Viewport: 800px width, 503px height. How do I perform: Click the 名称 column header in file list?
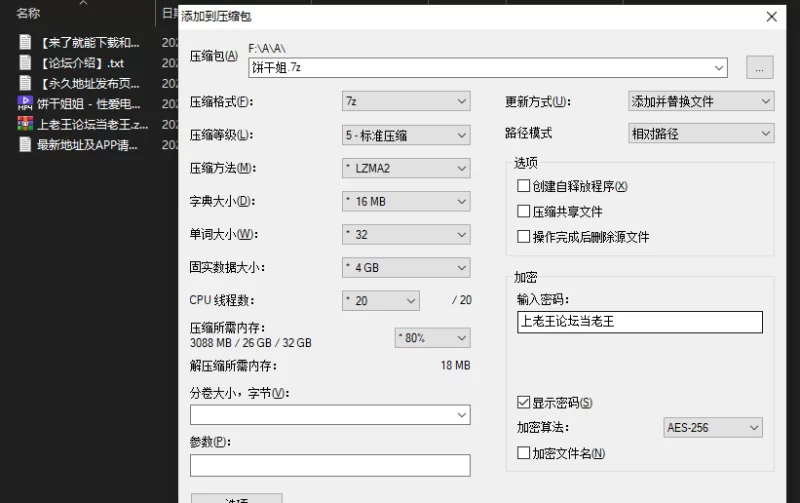pyautogui.click(x=28, y=13)
